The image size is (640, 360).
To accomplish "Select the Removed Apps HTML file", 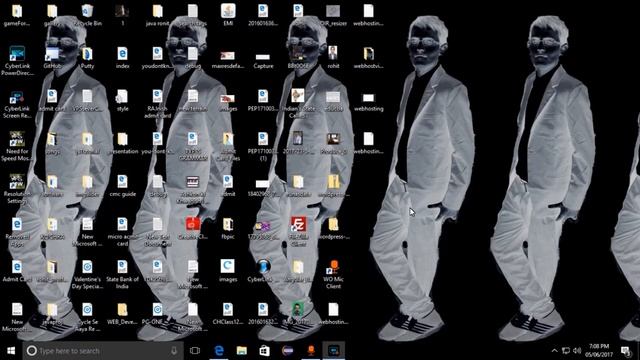I will click(x=17, y=231).
